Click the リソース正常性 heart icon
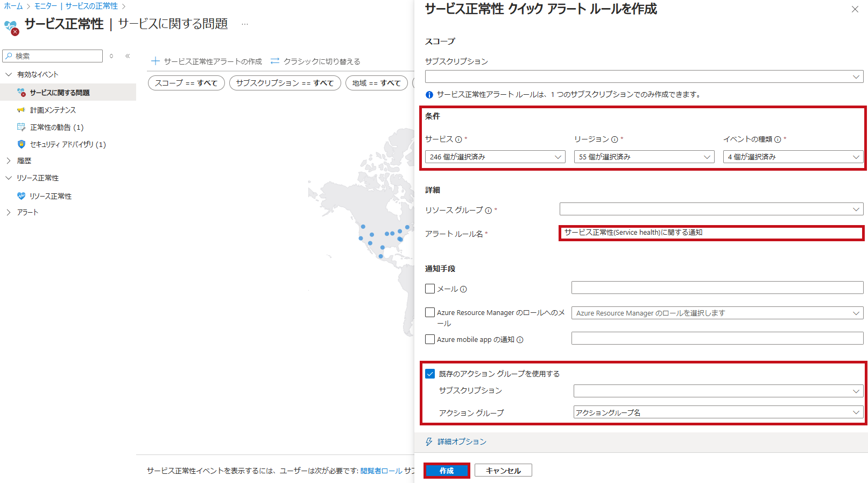This screenshot has height=483, width=868. point(21,196)
